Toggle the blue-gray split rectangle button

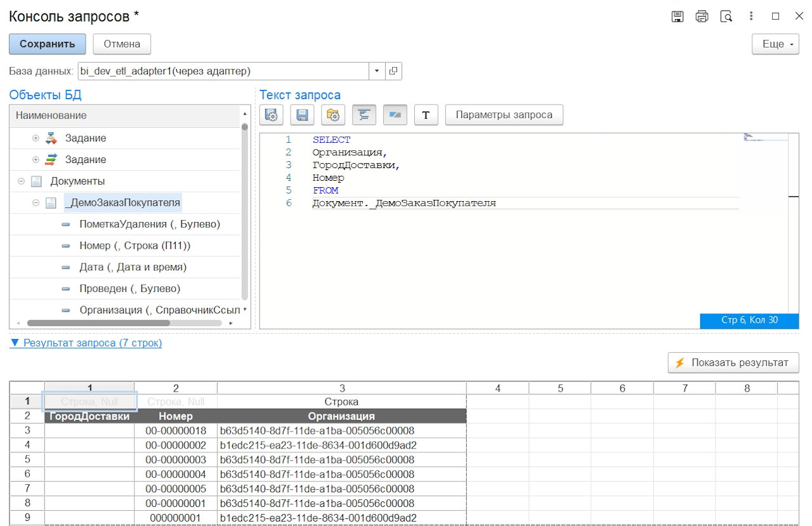[x=395, y=115]
